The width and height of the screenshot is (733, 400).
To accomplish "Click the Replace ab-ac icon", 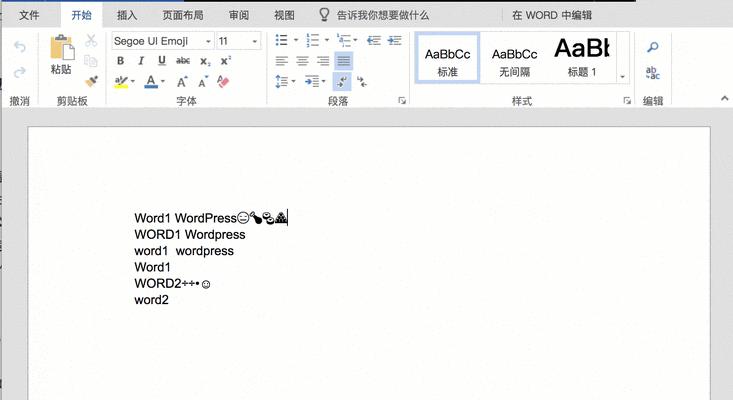I will [x=652, y=73].
